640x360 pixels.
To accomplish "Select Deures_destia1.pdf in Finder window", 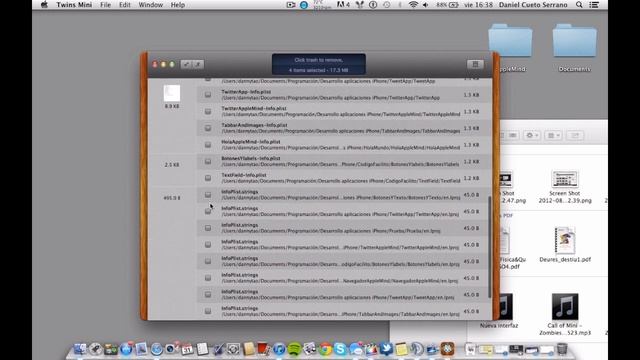I will (x=565, y=245).
